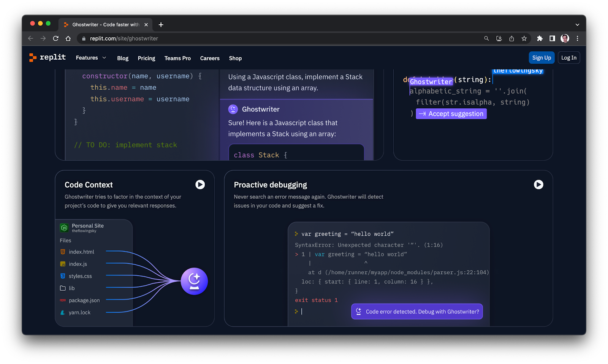Click the yarn.lock file icon

63,313
